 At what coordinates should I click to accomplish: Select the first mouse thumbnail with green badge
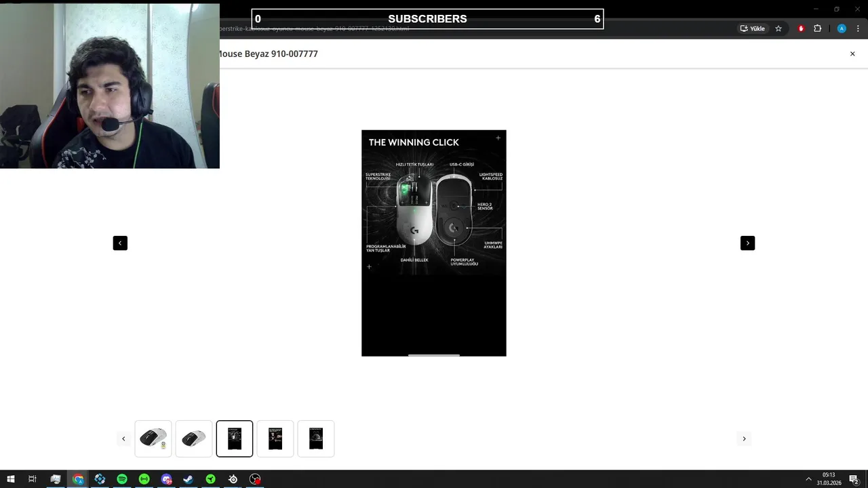pyautogui.click(x=153, y=439)
